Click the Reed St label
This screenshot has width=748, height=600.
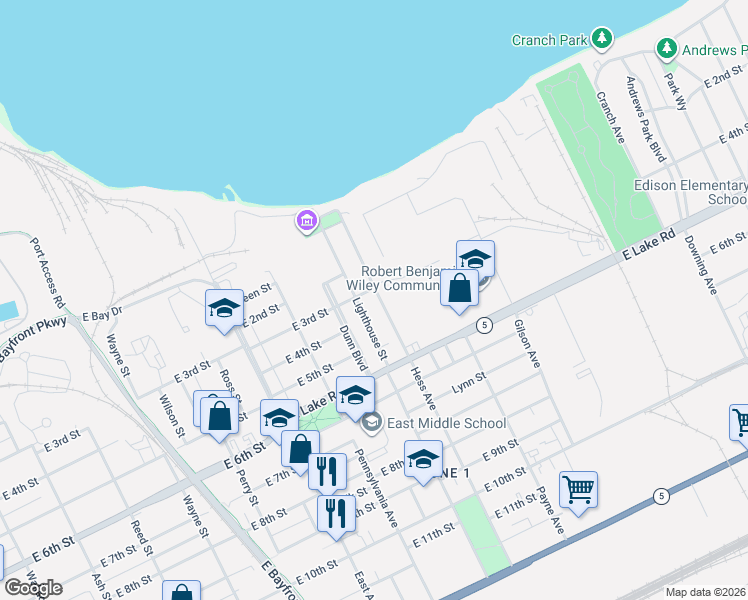point(142,538)
